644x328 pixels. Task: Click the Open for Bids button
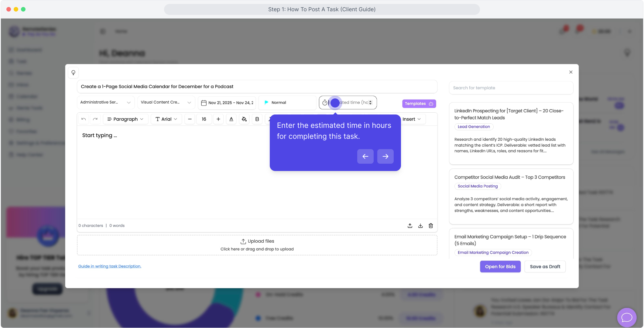point(500,267)
